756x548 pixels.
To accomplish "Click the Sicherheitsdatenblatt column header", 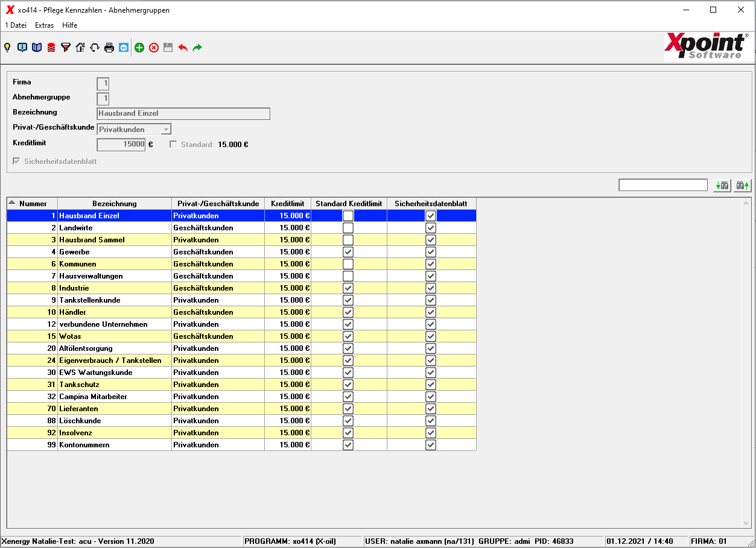I will tap(431, 204).
